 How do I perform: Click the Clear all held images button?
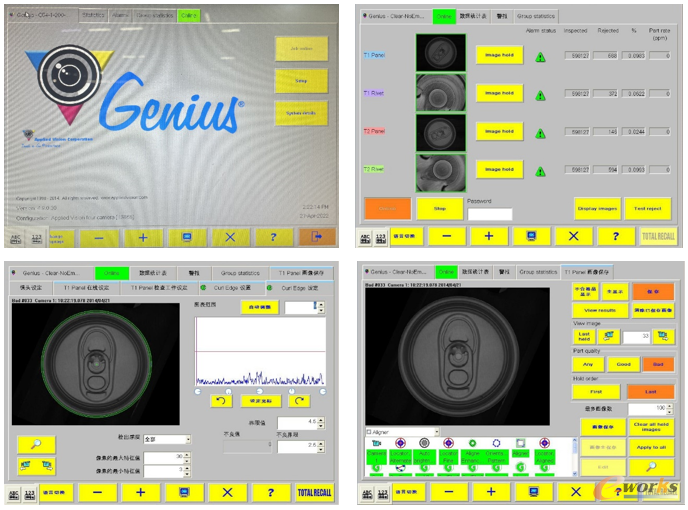click(651, 427)
